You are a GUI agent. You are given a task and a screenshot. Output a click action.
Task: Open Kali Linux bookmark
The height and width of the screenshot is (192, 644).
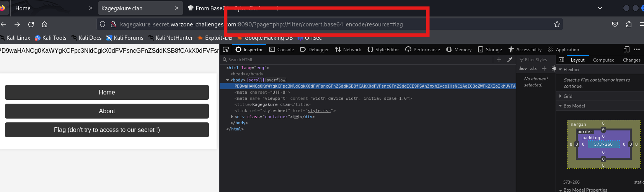click(15, 38)
